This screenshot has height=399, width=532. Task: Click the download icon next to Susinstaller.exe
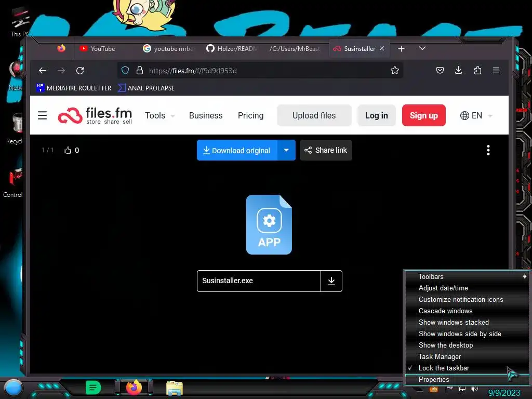(x=331, y=281)
